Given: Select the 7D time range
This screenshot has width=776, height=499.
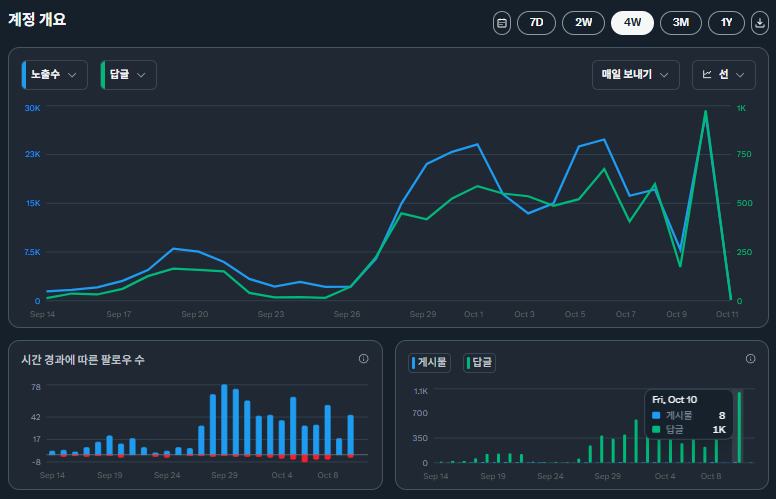Looking at the screenshot, I should pyautogui.click(x=536, y=23).
